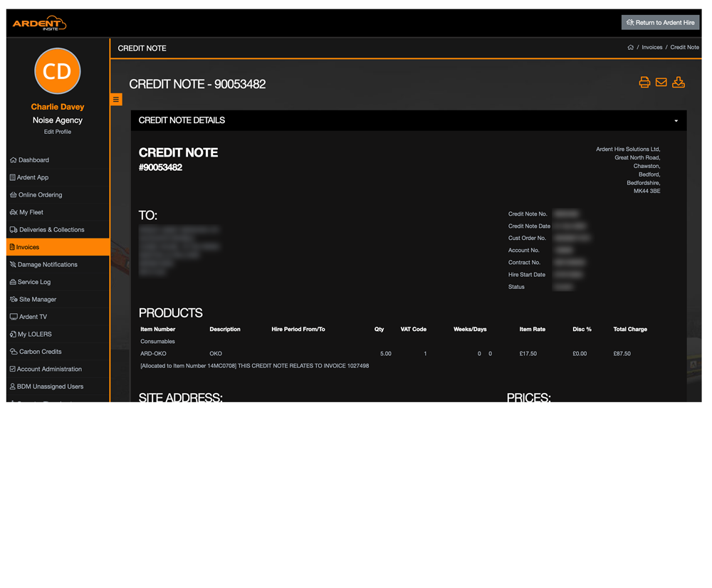Screen dimensions: 712x588
Task: Click the Total Charge column header
Action: coord(630,329)
